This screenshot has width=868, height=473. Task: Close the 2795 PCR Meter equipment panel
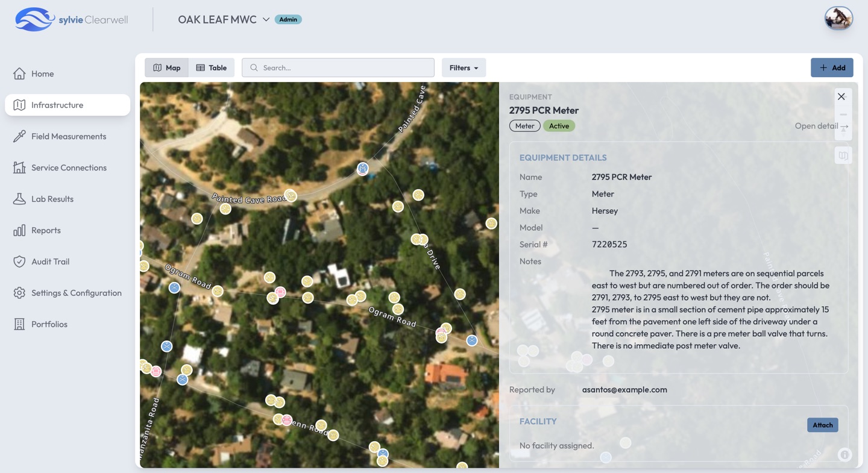tap(841, 96)
